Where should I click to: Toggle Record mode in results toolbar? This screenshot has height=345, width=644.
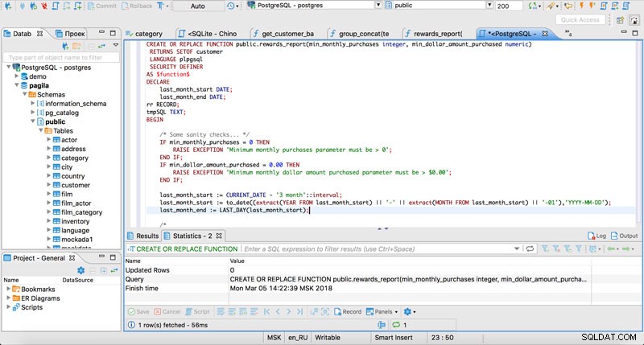coord(348,312)
